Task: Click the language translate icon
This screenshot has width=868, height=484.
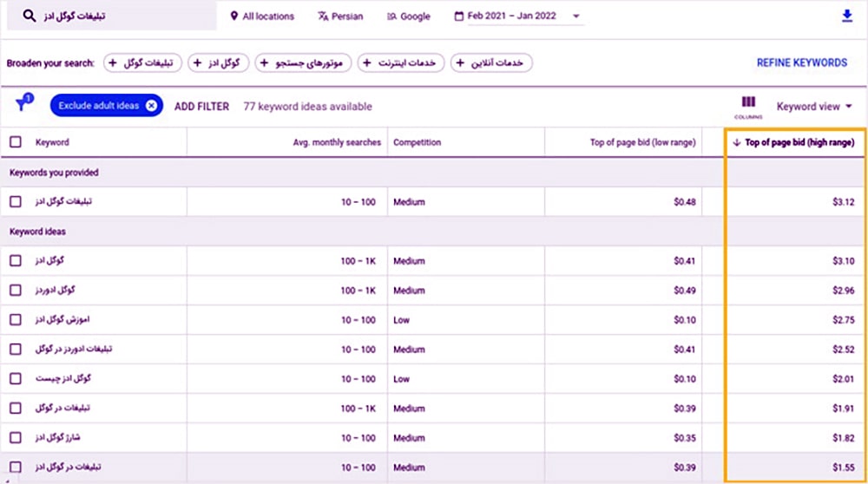Action: (x=323, y=16)
